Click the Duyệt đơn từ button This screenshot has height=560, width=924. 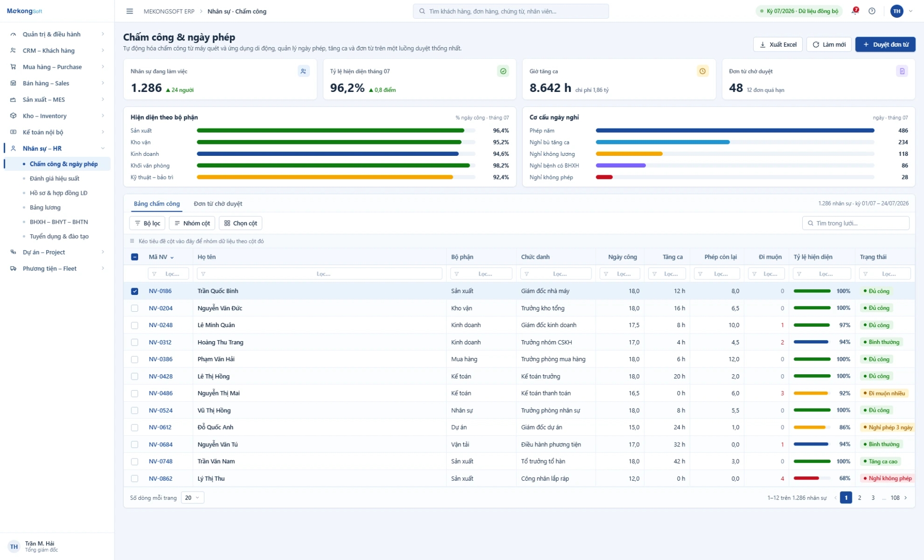coord(885,44)
